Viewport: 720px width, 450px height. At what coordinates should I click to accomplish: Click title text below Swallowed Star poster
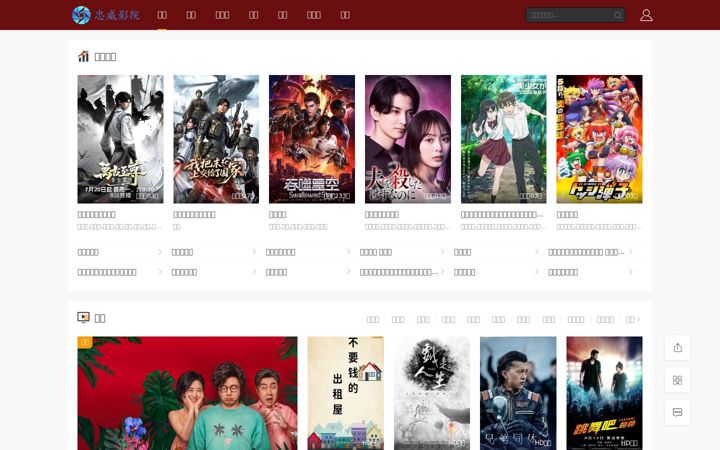tap(277, 214)
